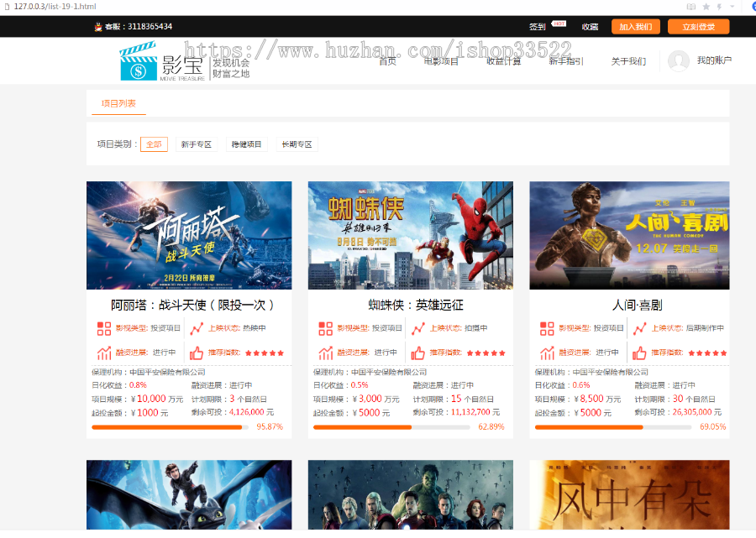Open the 项目列表 tab
Image resolution: width=756 pixels, height=538 pixels.
pyautogui.click(x=118, y=104)
